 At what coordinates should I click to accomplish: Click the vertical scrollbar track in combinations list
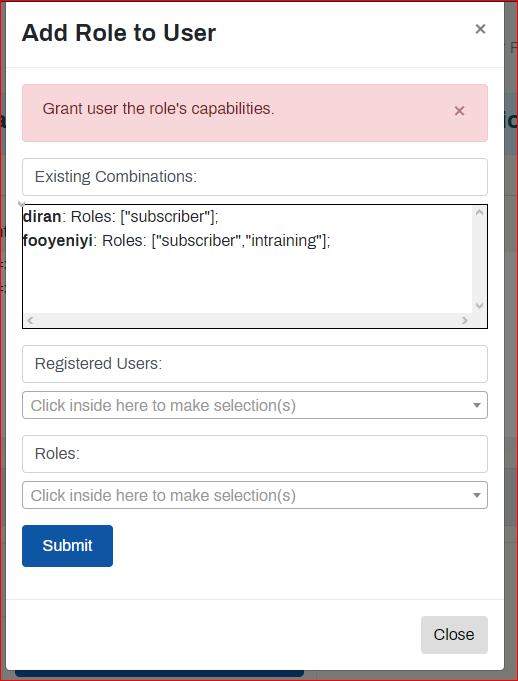pos(479,259)
